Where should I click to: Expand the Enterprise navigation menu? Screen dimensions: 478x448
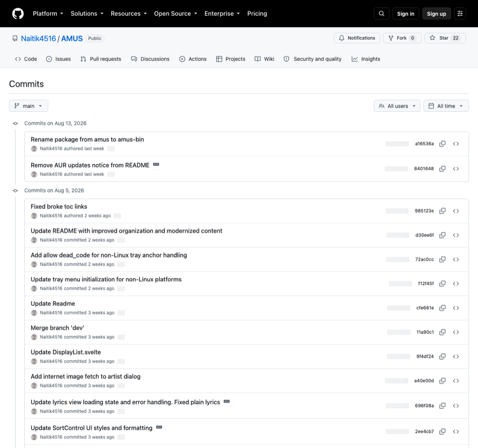[222, 14]
